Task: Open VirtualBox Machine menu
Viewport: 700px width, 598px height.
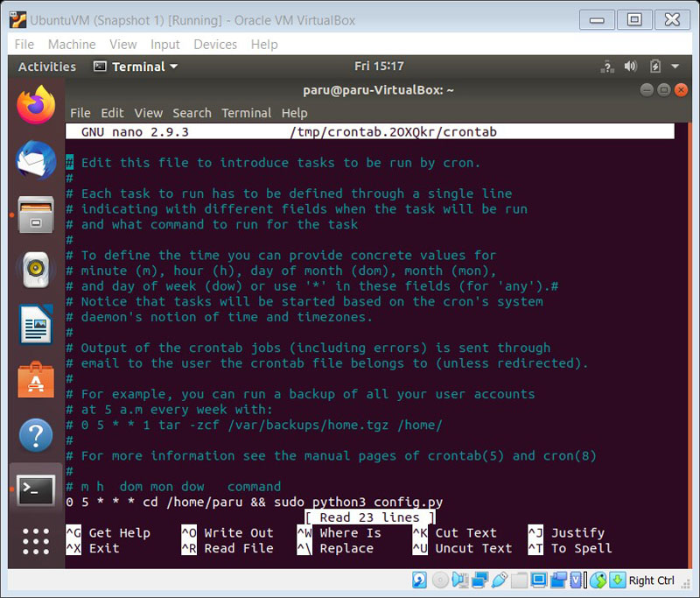Action: [x=72, y=44]
